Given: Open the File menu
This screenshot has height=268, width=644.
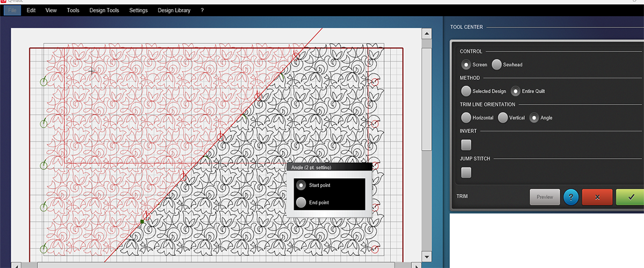Looking at the screenshot, I should point(13,10).
